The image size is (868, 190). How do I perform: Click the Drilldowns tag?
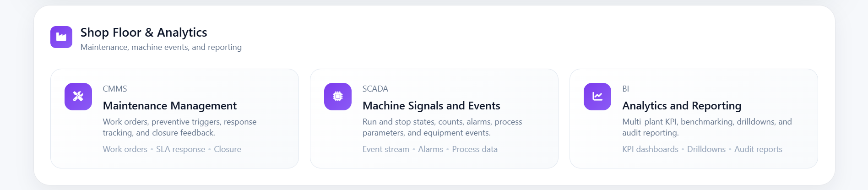pyautogui.click(x=706, y=149)
